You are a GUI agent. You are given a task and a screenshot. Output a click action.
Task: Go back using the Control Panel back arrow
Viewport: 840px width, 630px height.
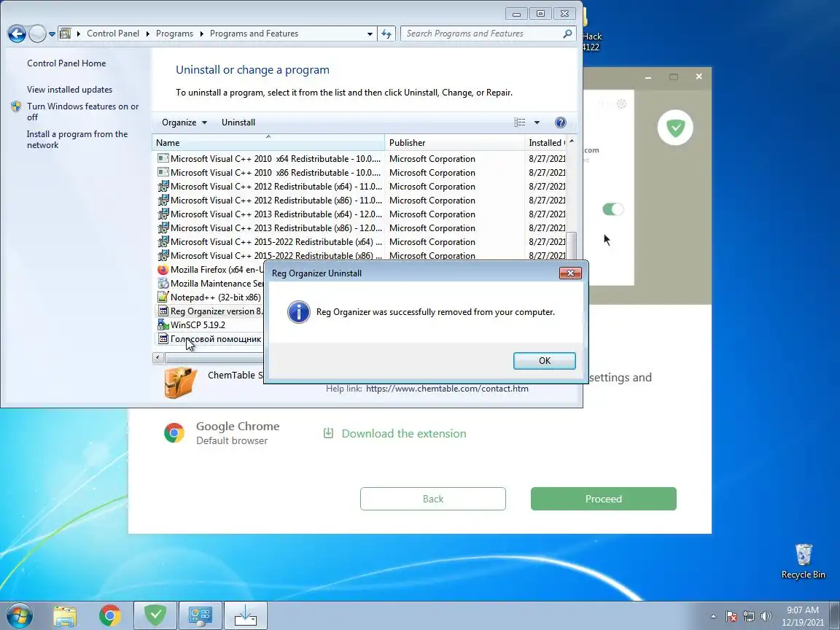point(17,34)
